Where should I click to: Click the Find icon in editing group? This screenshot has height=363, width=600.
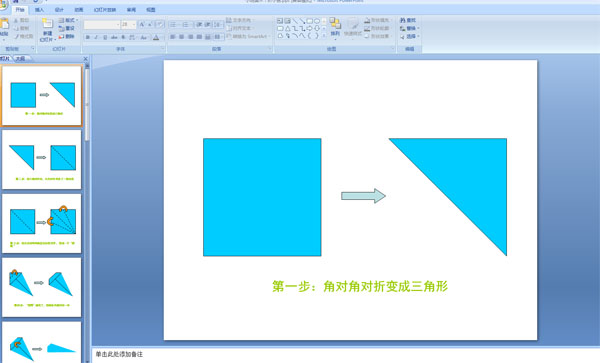click(x=408, y=20)
